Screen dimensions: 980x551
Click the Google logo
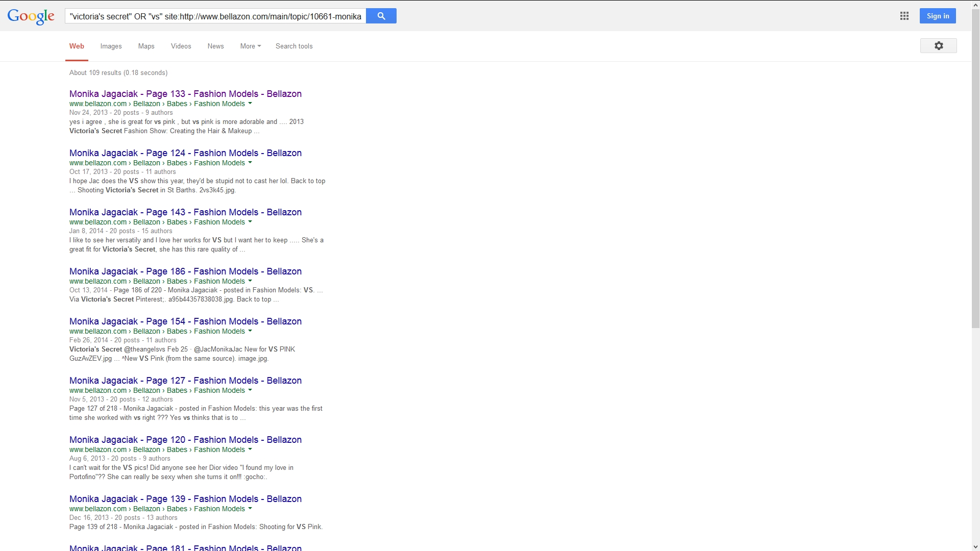tap(31, 16)
